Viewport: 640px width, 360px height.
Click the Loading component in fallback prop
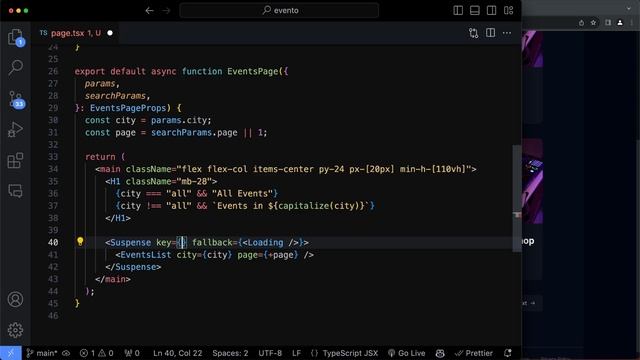pyautogui.click(x=265, y=242)
